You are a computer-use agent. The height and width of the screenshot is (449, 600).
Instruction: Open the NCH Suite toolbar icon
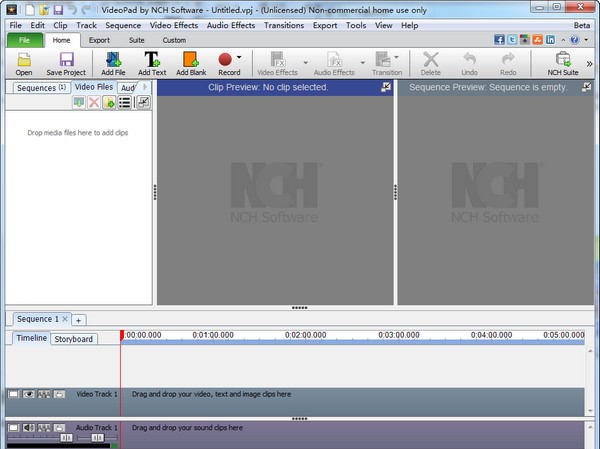(563, 59)
